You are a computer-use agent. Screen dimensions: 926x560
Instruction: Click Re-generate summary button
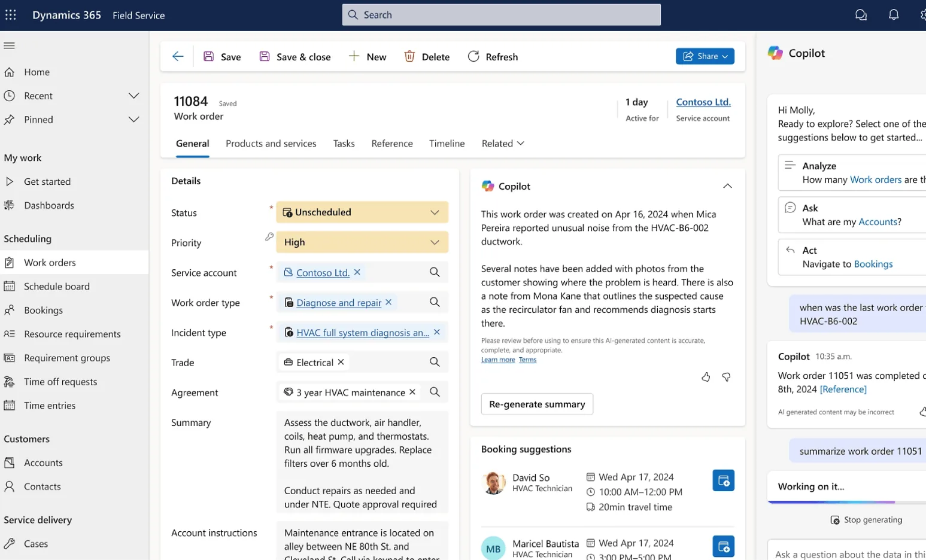(537, 404)
